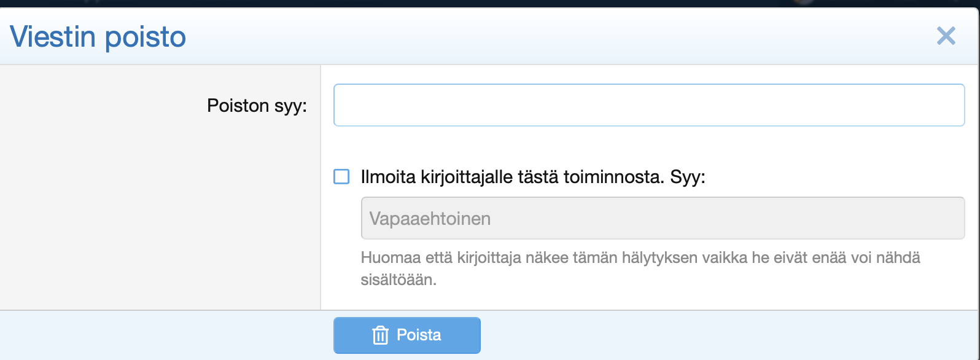Click the trash can icon on Poista

381,335
